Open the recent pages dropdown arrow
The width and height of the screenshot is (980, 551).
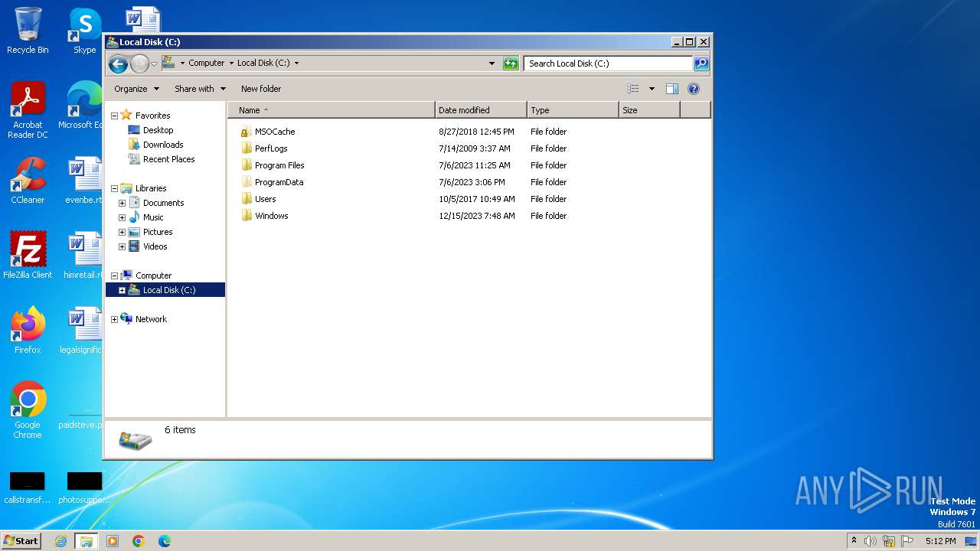154,64
